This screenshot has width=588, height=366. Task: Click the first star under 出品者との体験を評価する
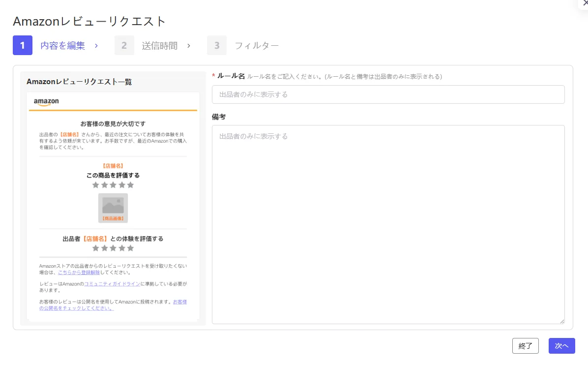click(96, 248)
